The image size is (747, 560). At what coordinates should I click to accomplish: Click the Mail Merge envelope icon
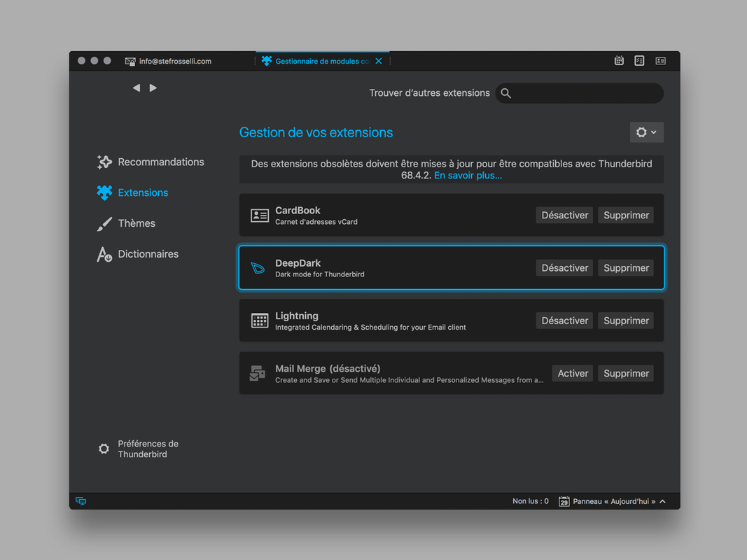pyautogui.click(x=257, y=373)
